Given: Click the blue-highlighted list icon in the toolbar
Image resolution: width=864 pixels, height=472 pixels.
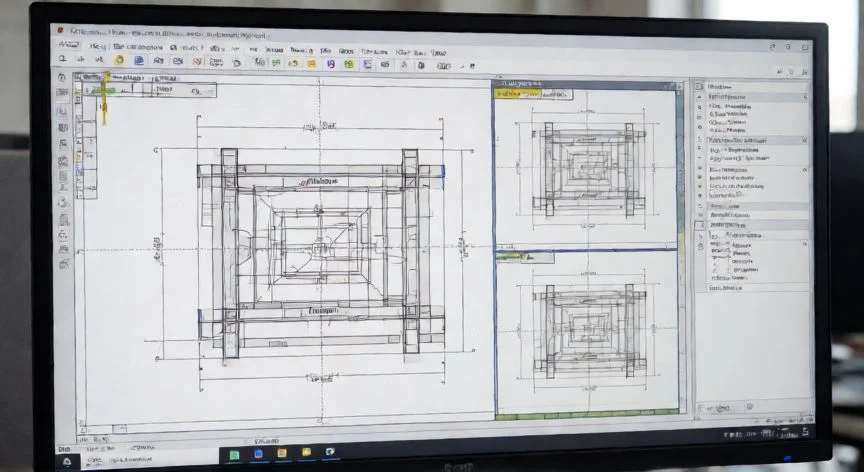Looking at the screenshot, I should click(x=368, y=64).
